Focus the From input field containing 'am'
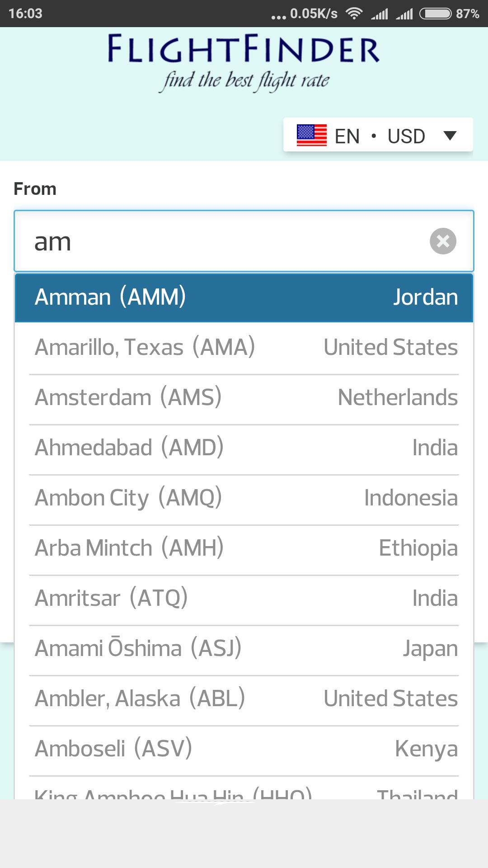Viewport: 488px width, 868px height. coord(244,241)
